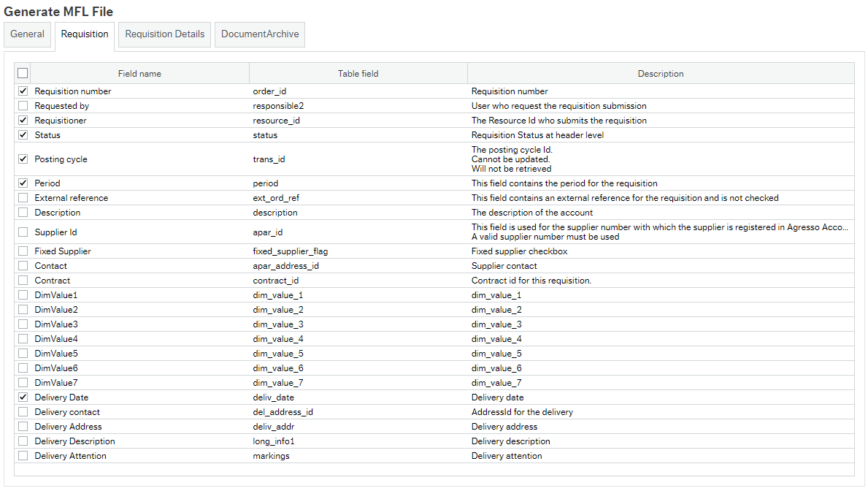Viewport: 868px width, 491px height.
Task: Select the order_id table field cell
Action: point(358,91)
